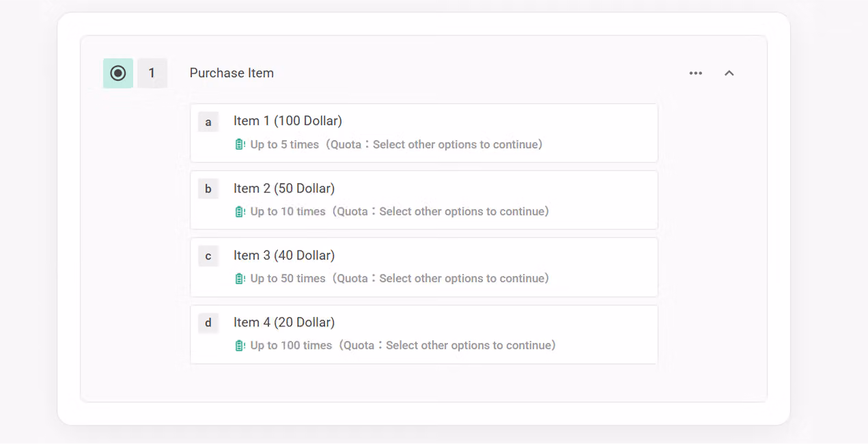
Task: Select Item 4 (20 Dollar) option text
Action: (x=284, y=322)
